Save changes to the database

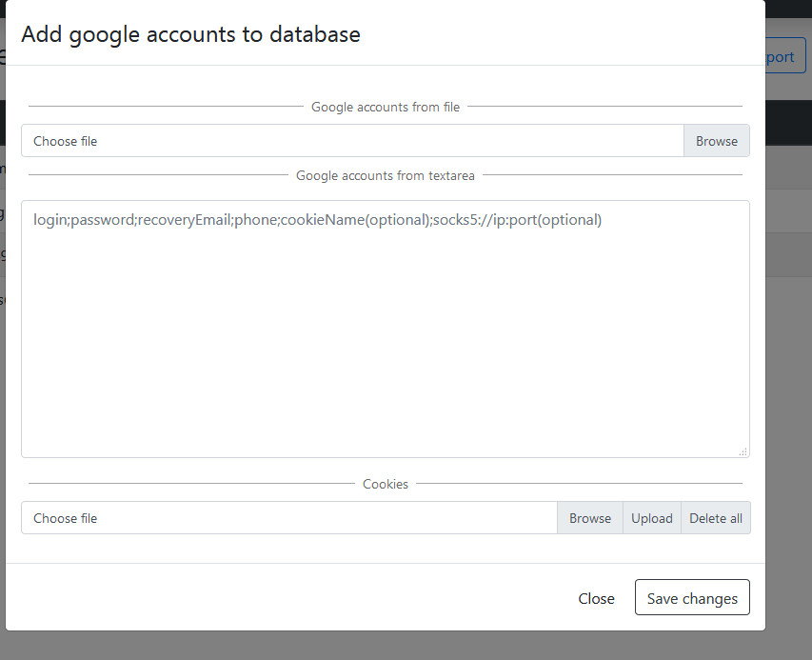click(x=692, y=598)
